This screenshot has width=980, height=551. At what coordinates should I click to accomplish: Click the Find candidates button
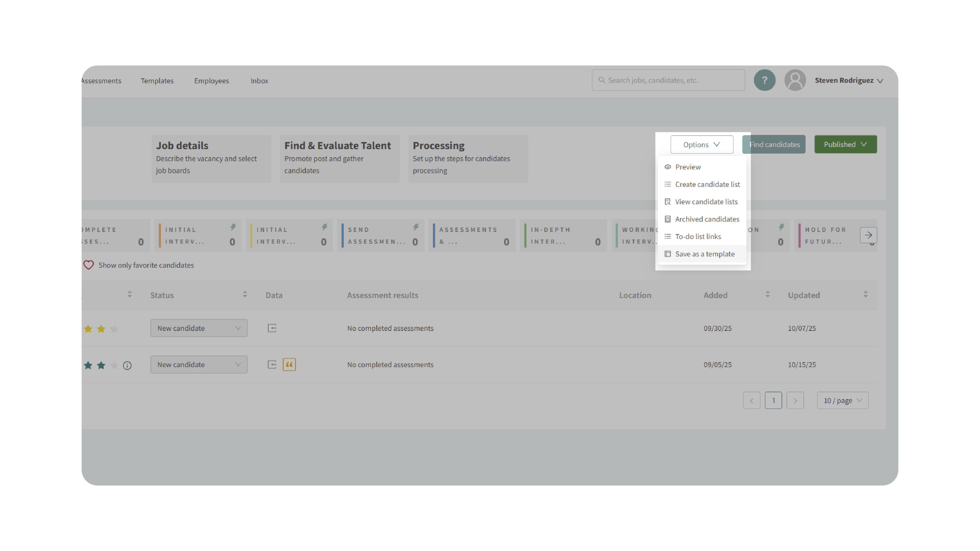point(774,144)
